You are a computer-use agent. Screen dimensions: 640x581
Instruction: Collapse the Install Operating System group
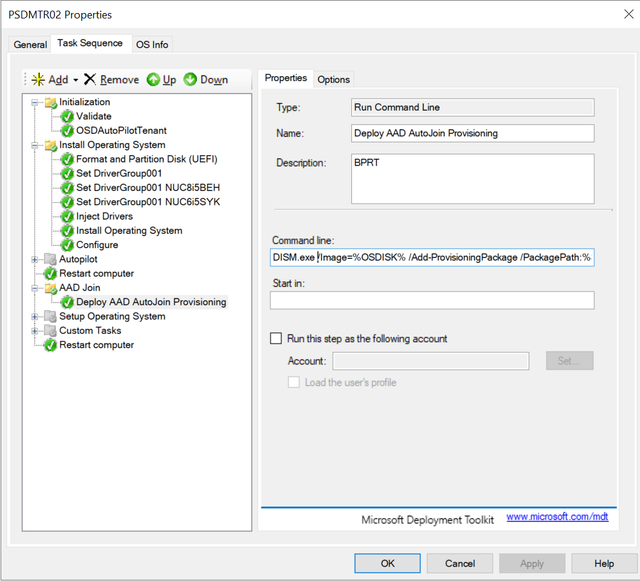click(x=35, y=145)
